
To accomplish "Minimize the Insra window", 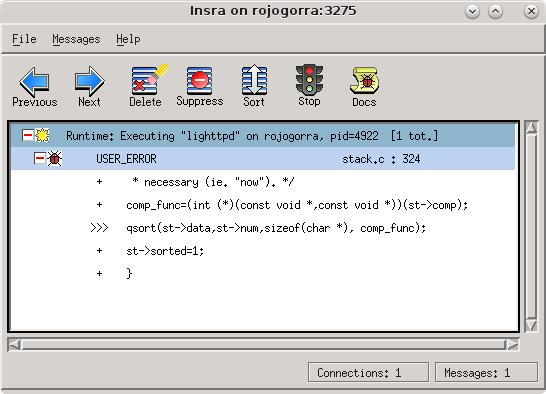I will tap(472, 11).
